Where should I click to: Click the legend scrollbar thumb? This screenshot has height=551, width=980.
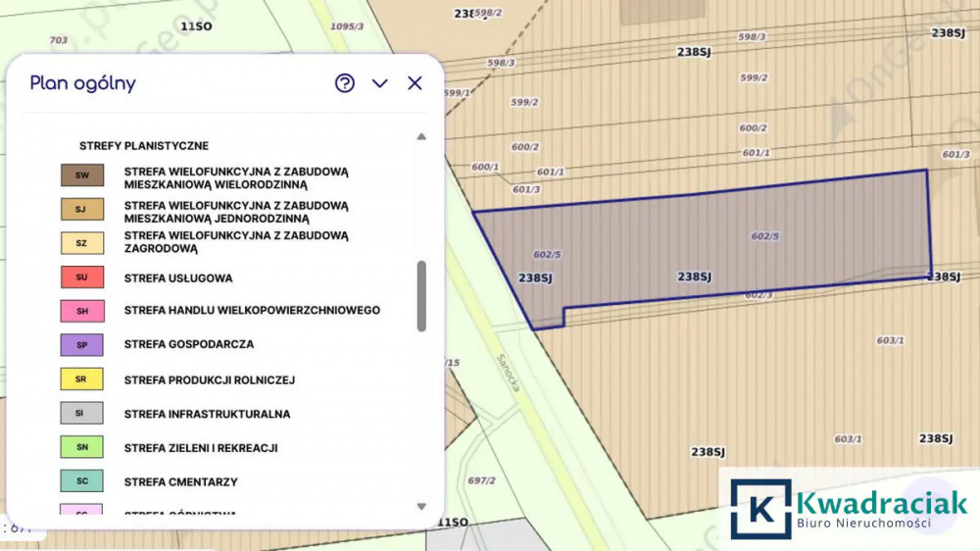click(x=421, y=296)
